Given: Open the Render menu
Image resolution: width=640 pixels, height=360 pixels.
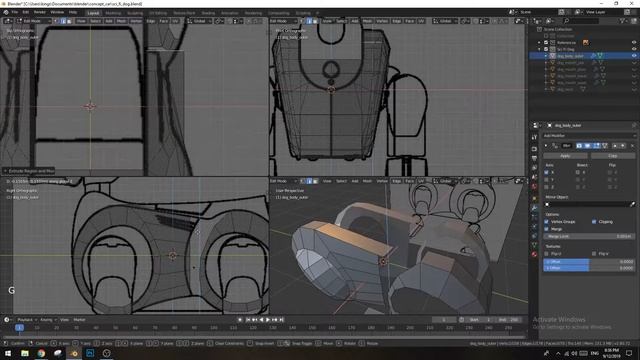Looking at the screenshot, I should pyautogui.click(x=40, y=12).
